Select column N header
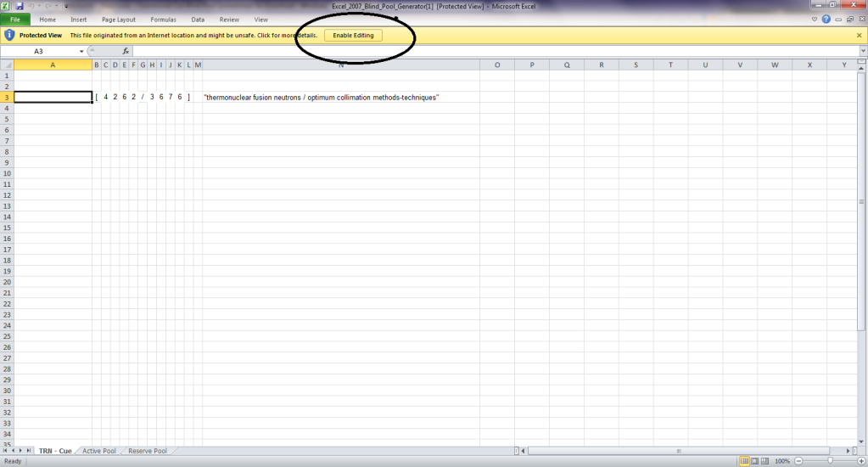This screenshot has width=868, height=467. (341, 65)
